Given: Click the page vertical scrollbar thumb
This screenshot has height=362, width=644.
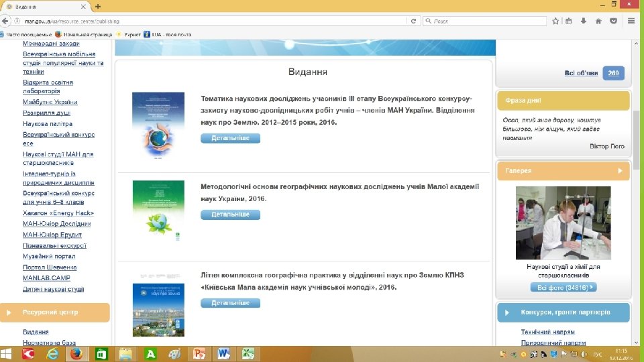Looking at the screenshot, I should [636, 139].
